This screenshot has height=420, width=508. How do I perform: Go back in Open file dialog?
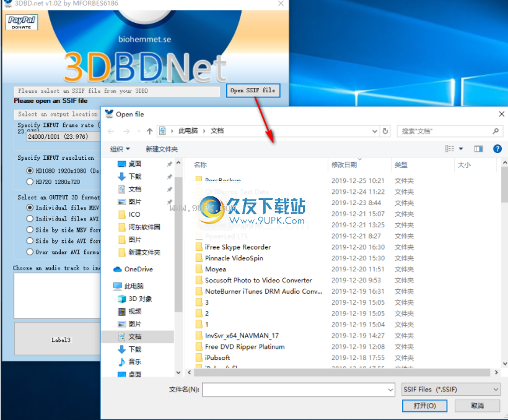click(x=111, y=131)
